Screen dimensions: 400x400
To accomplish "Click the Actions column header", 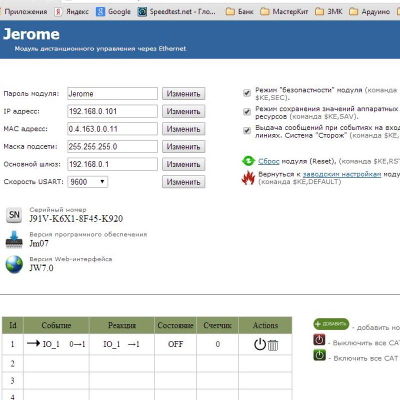I will 265,325.
